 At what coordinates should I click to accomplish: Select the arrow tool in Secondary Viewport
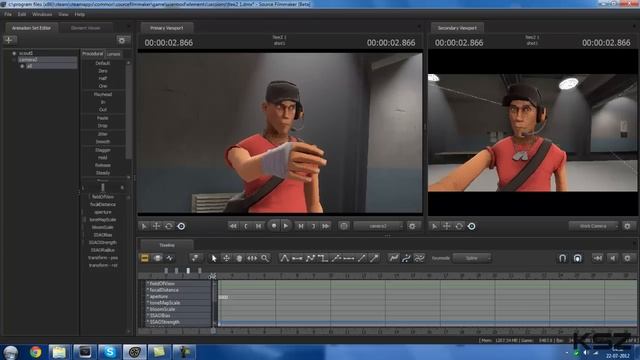coord(435,226)
